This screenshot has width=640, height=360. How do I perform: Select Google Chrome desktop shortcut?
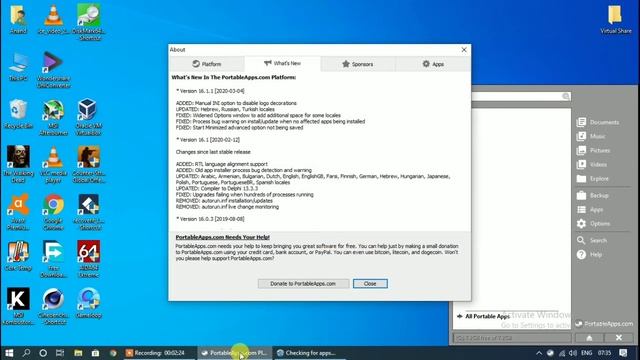tap(53, 212)
